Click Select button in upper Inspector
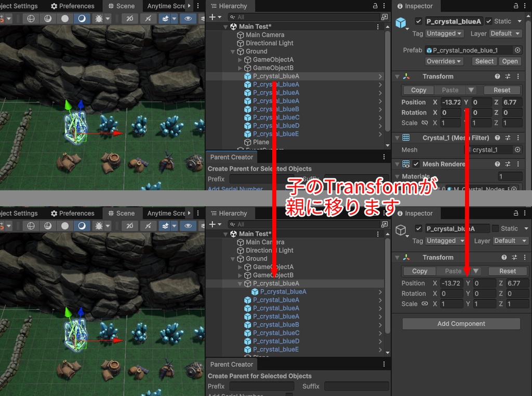The height and width of the screenshot is (396, 532). [x=484, y=61]
